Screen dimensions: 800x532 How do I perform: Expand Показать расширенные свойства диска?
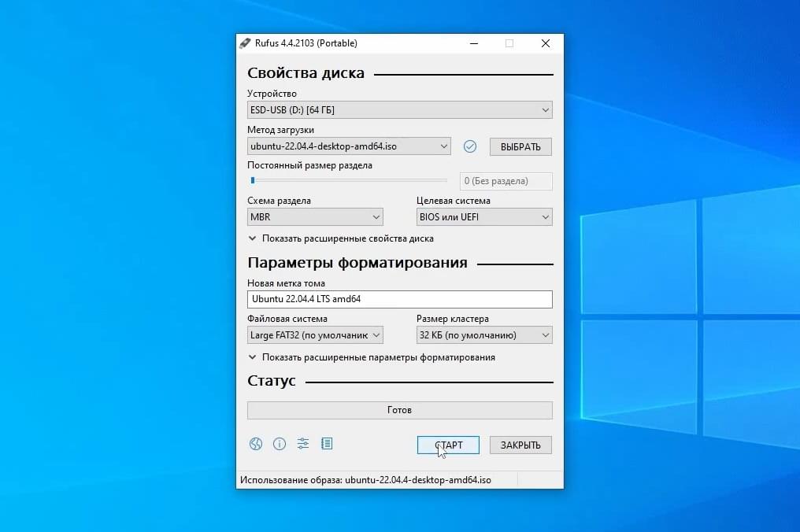click(x=341, y=238)
